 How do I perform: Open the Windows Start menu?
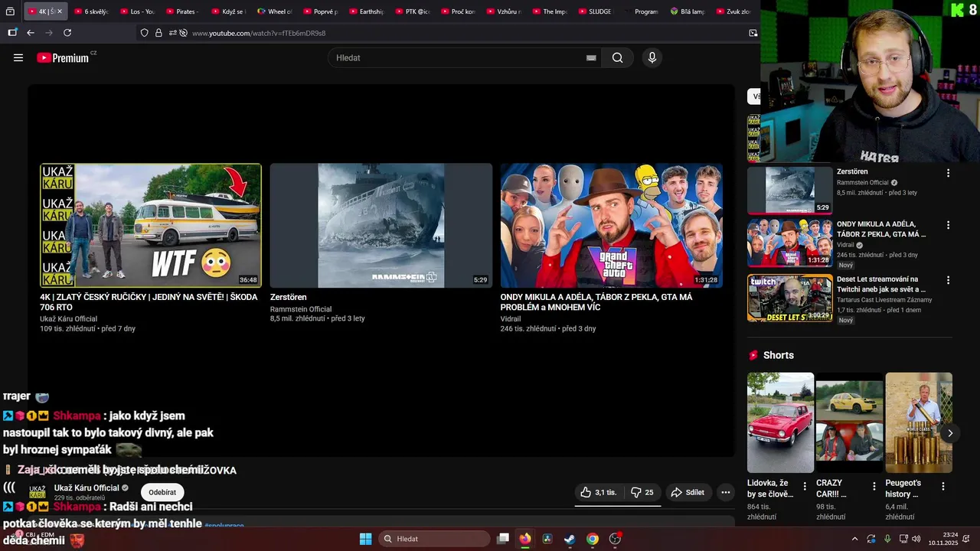(366, 539)
